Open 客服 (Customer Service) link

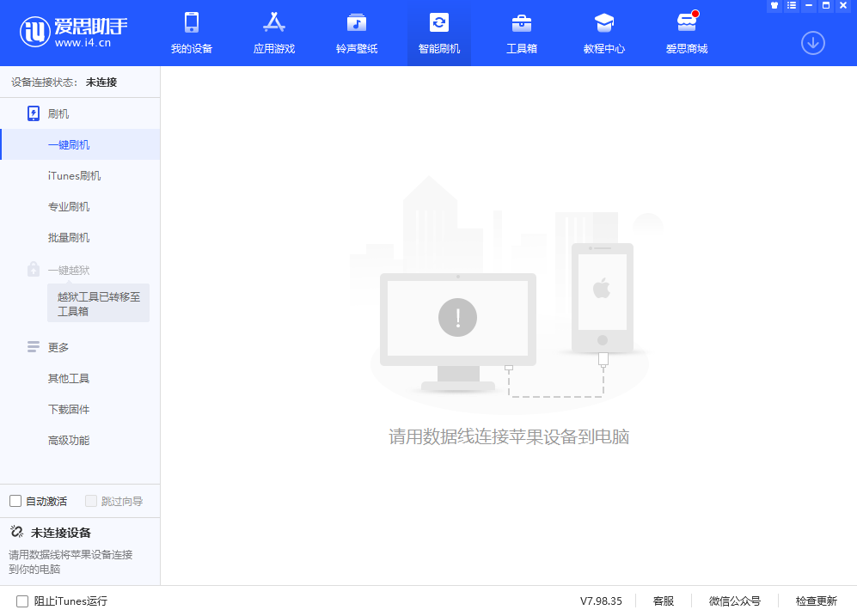[662, 601]
